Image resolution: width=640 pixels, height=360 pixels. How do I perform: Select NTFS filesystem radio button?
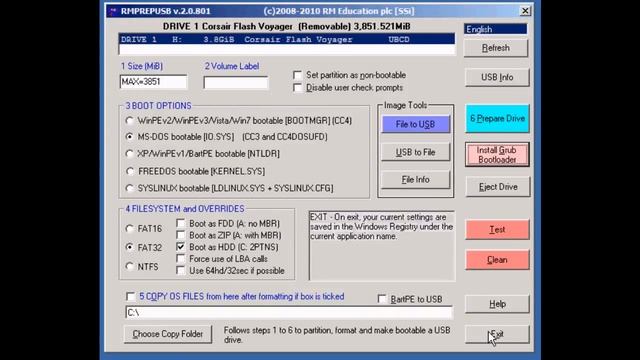click(130, 267)
